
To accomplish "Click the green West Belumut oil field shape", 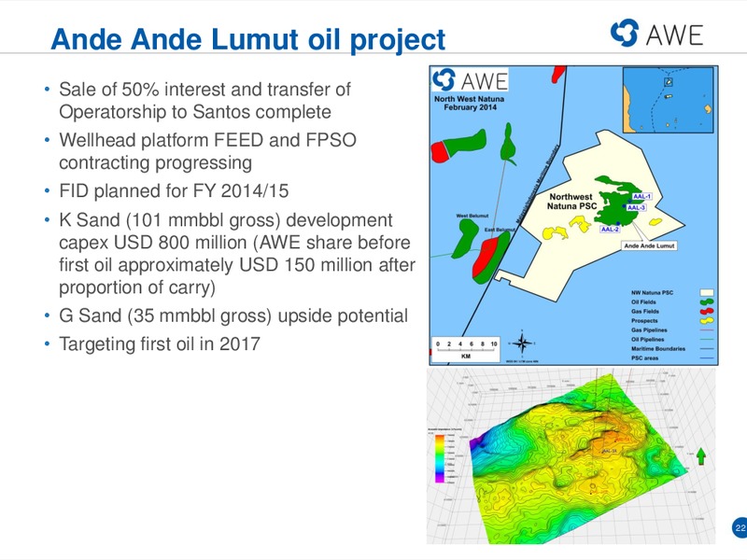I will pos(464,240).
